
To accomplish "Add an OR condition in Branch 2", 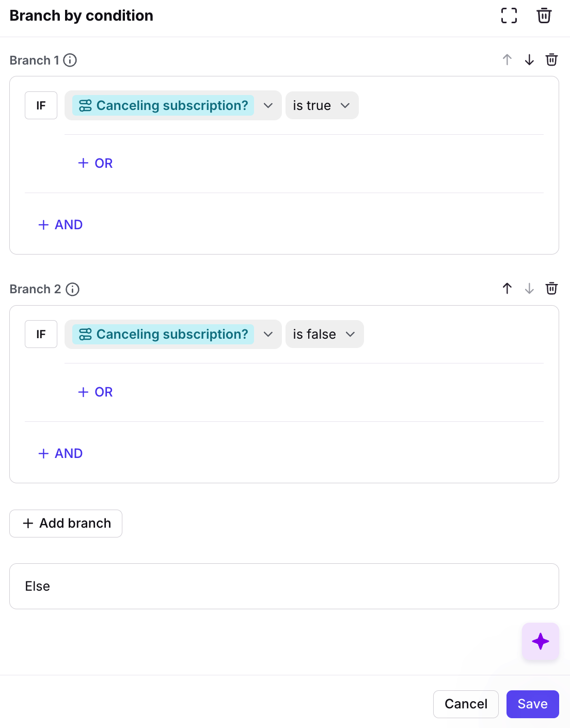I will (x=96, y=392).
